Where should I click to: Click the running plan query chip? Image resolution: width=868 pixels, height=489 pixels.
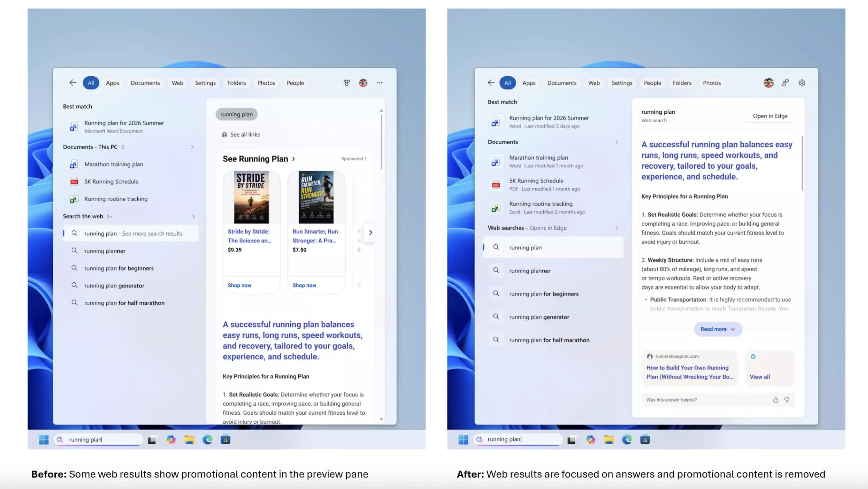pos(236,114)
